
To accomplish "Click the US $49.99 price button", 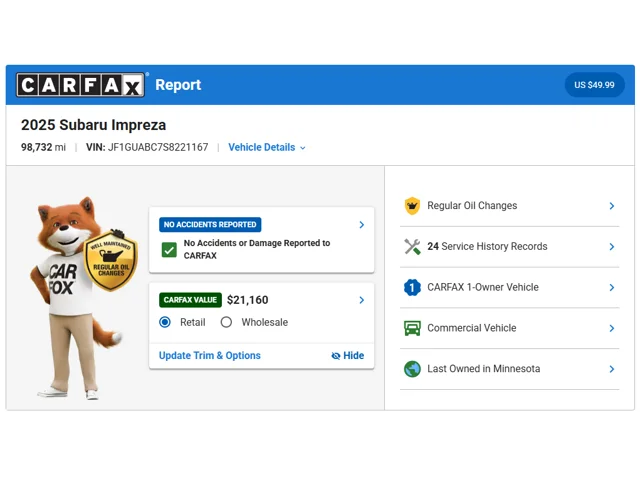I will 594,85.
